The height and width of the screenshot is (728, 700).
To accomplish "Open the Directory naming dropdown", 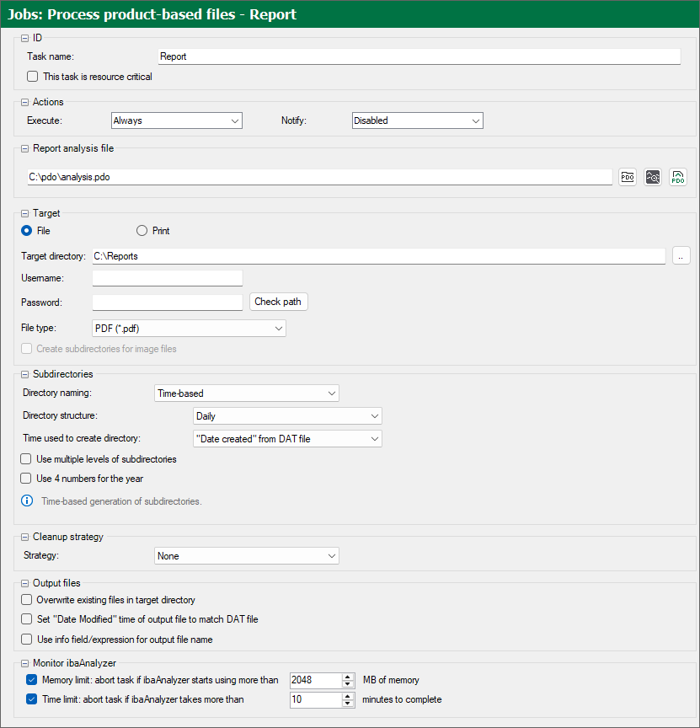I will (247, 393).
